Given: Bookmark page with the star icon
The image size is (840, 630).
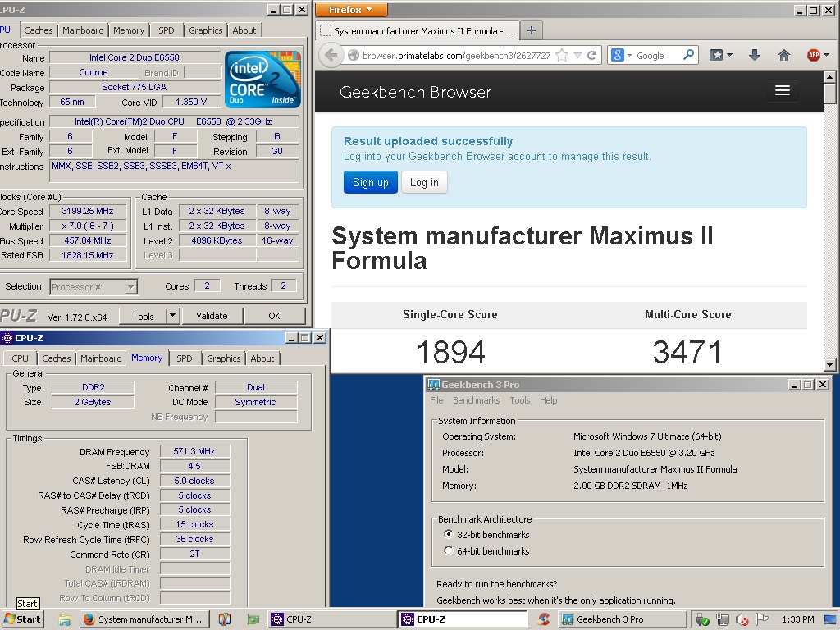Looking at the screenshot, I should click(x=561, y=55).
